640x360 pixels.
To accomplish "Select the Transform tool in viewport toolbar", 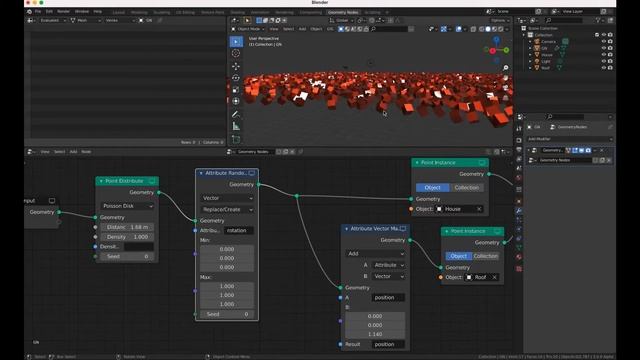I will [x=236, y=101].
